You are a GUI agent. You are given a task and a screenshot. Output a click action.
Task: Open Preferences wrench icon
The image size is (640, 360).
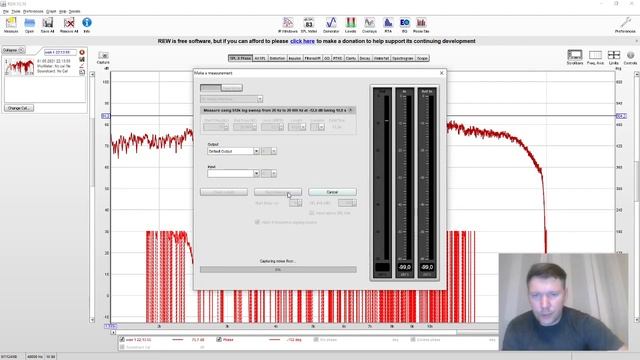pos(625,25)
